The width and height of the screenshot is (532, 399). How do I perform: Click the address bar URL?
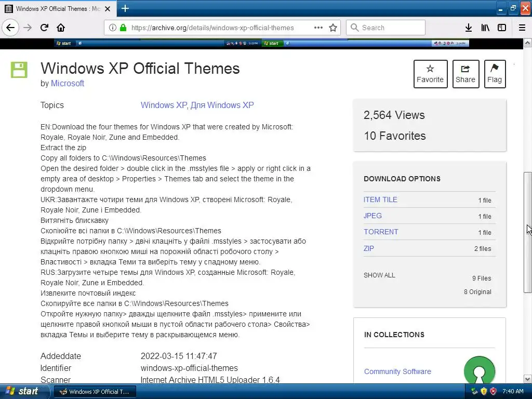(x=212, y=28)
